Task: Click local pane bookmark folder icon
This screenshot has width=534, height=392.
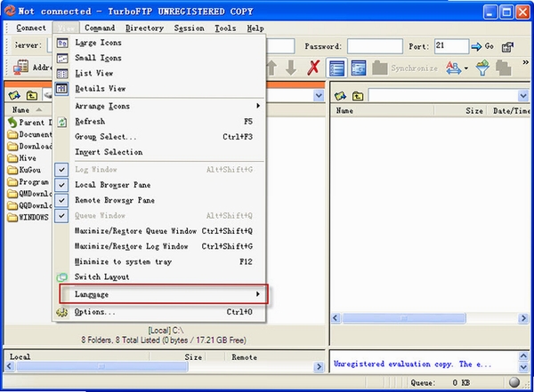Action: tap(14, 96)
